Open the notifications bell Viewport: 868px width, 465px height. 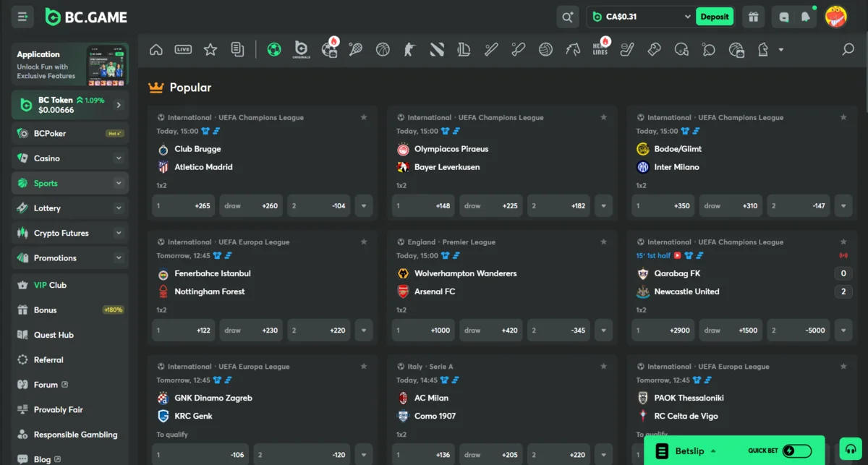click(805, 17)
